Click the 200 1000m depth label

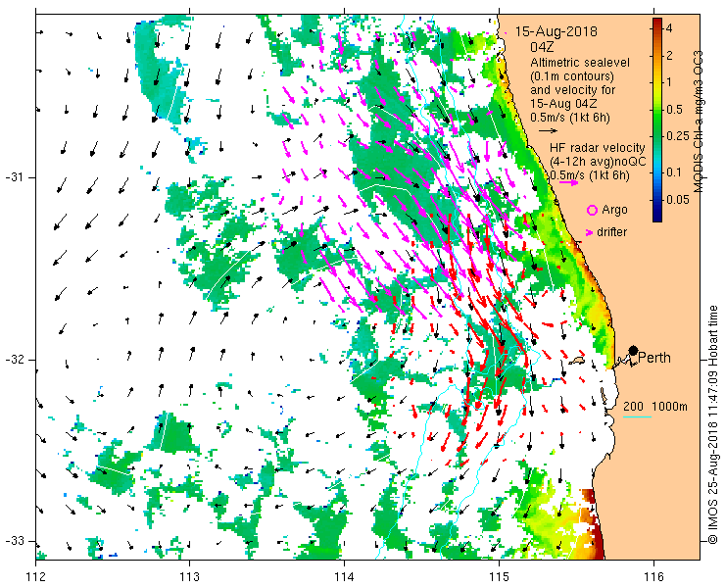[655, 407]
